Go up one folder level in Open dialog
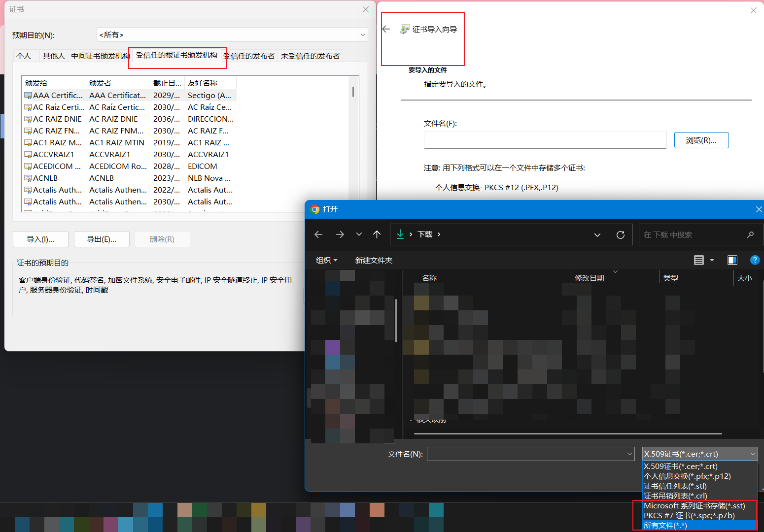Screen dimensions: 764x532 tap(377, 234)
